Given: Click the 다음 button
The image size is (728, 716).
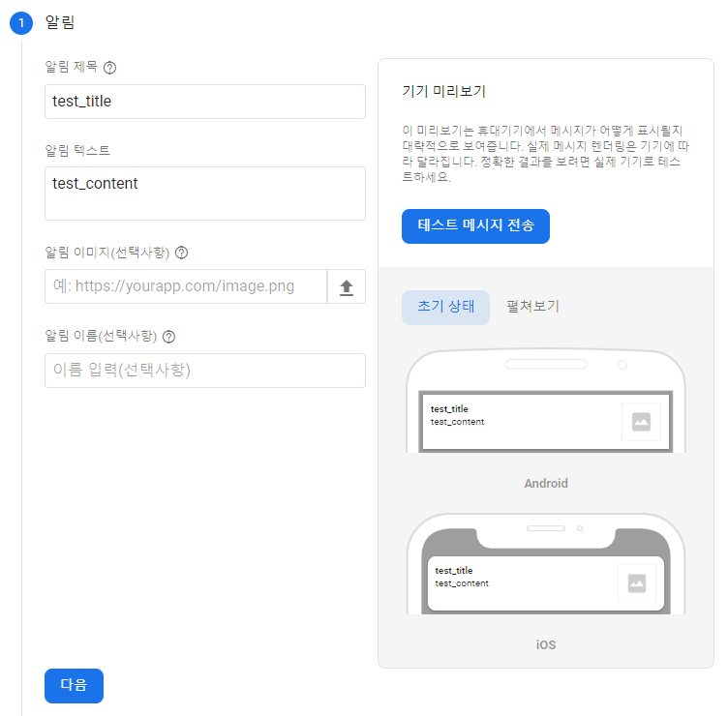Looking at the screenshot, I should point(74,685).
